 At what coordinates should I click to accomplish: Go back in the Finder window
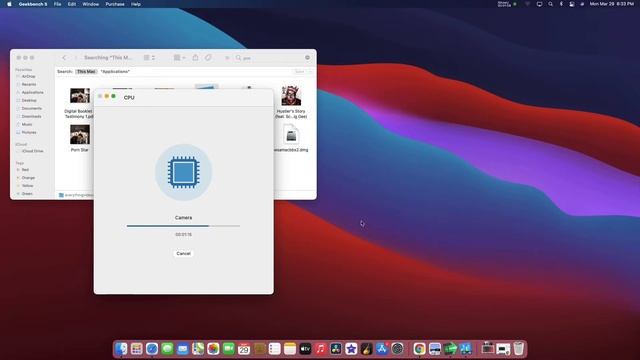coord(64,58)
